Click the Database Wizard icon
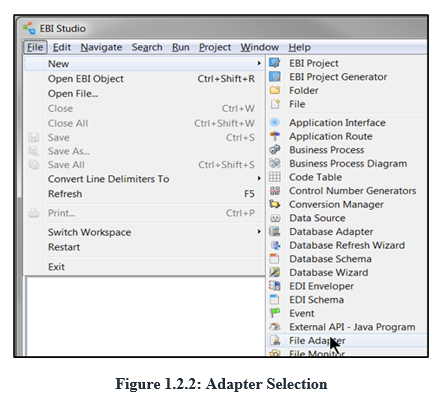Viewport: 440px width, 398px height. 275,272
